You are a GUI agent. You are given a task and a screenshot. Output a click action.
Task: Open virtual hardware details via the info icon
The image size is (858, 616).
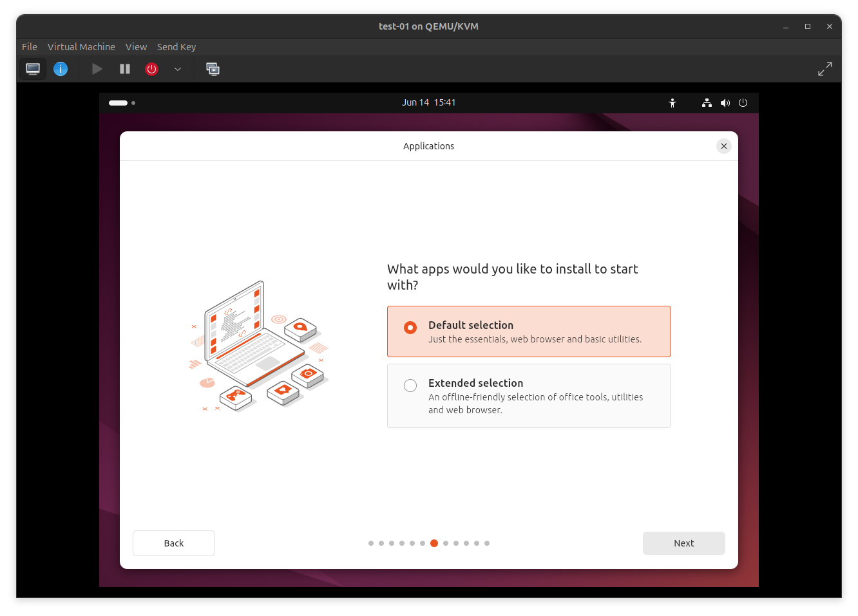point(61,69)
